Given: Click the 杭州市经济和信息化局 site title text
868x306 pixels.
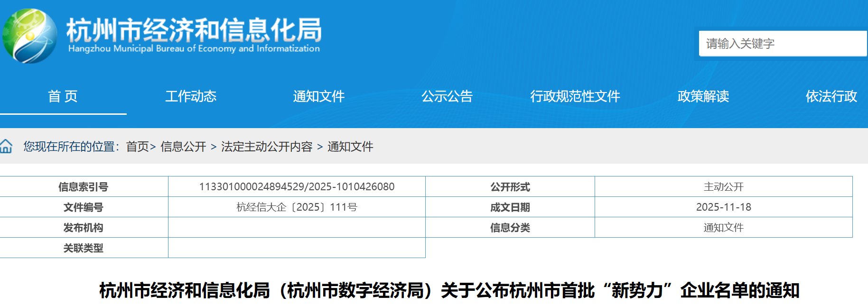Looking at the screenshot, I should pyautogui.click(x=194, y=30).
